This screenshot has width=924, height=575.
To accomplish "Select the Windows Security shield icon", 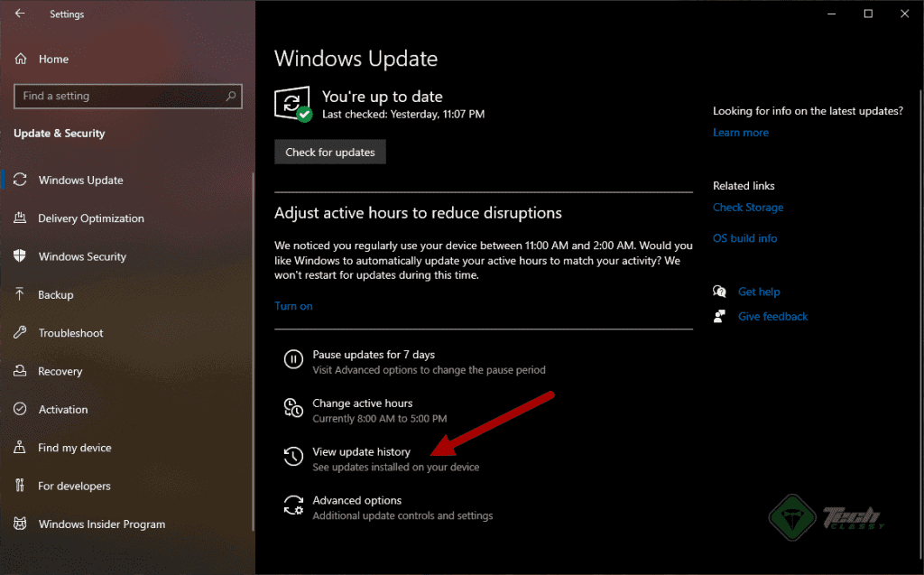I will (21, 256).
